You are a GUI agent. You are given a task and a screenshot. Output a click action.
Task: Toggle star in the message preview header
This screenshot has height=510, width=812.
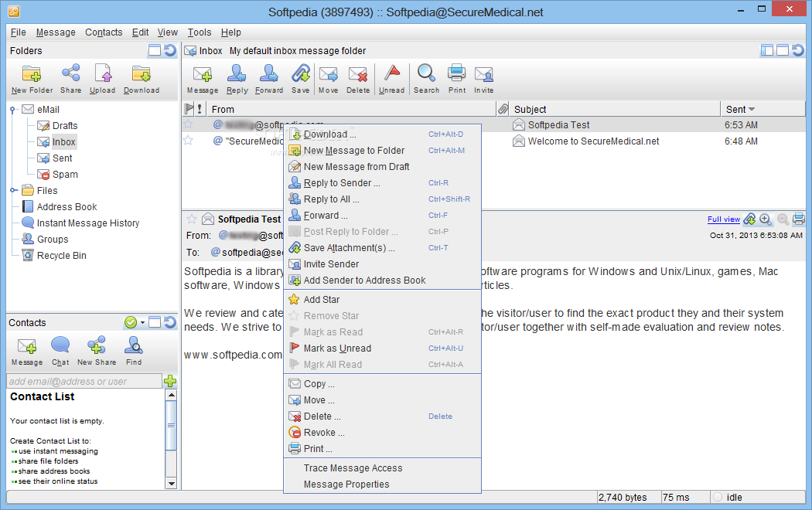click(x=192, y=219)
